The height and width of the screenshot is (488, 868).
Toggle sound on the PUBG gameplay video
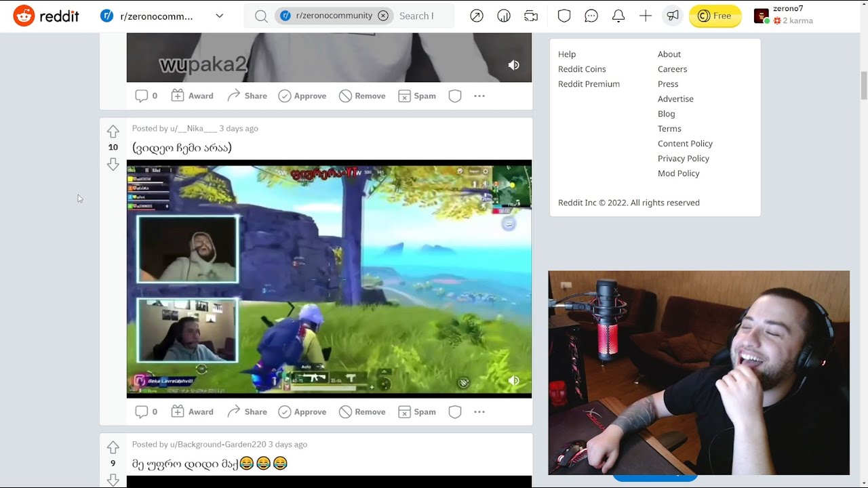click(x=514, y=381)
